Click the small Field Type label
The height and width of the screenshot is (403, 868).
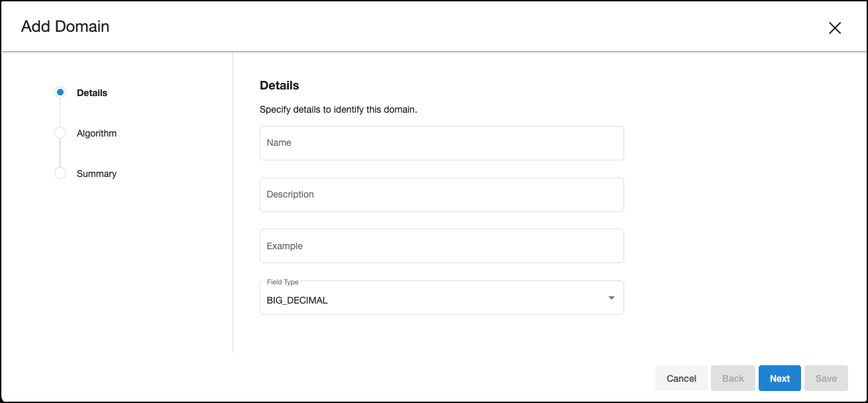(283, 282)
